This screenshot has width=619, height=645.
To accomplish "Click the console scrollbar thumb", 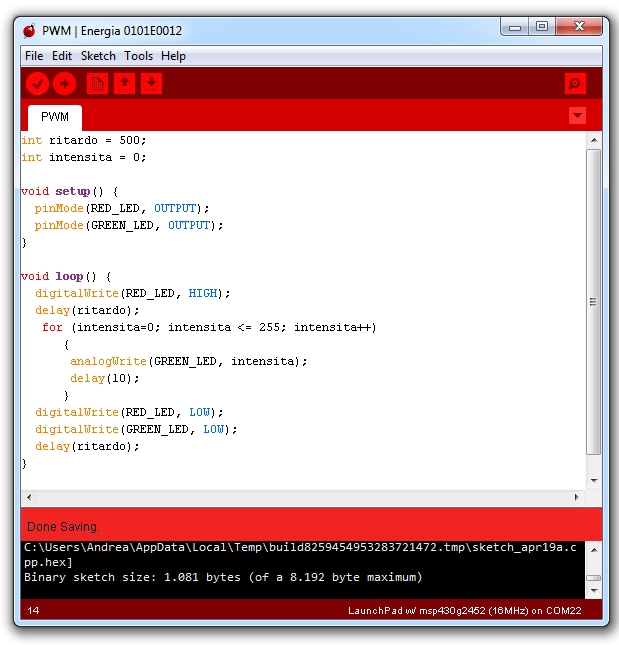I will coord(593,578).
